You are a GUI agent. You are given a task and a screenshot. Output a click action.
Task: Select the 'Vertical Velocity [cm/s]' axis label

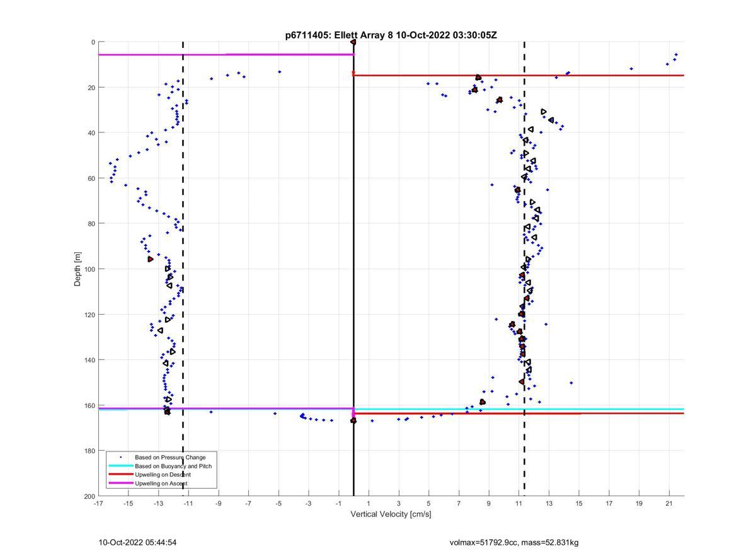391,514
